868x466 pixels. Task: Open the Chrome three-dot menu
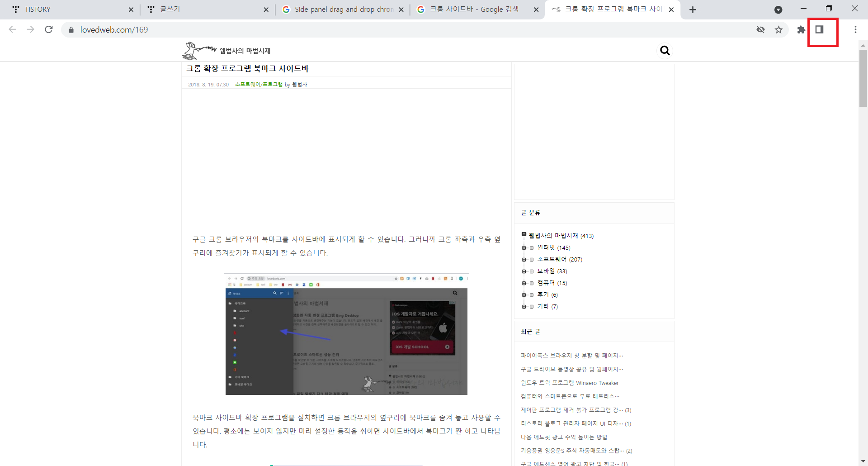[855, 29]
